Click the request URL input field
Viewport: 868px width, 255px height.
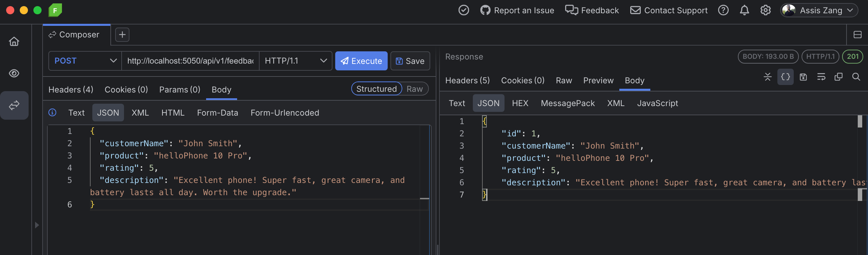click(190, 61)
